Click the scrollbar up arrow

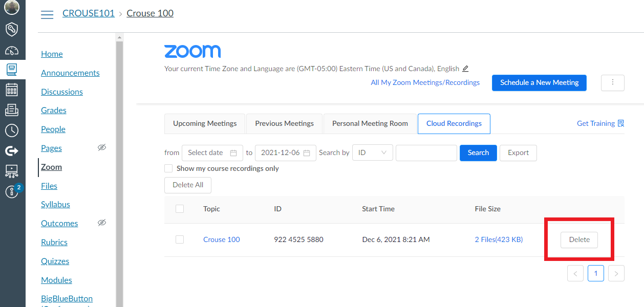click(119, 37)
